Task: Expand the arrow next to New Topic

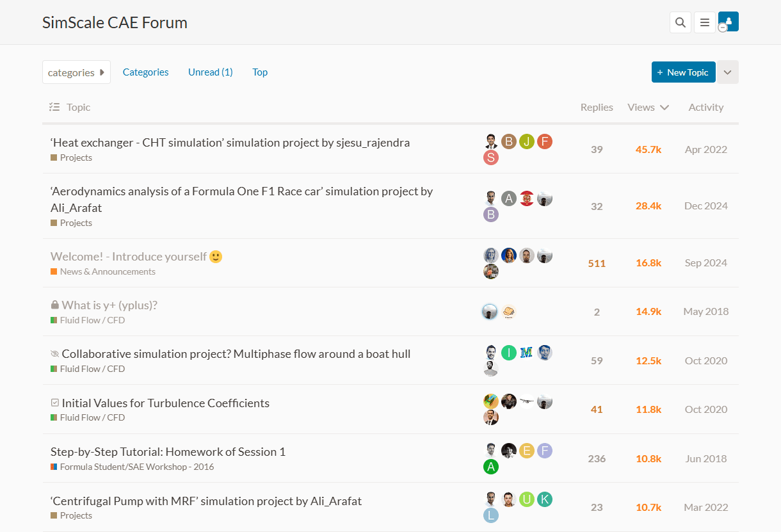Action: (727, 72)
